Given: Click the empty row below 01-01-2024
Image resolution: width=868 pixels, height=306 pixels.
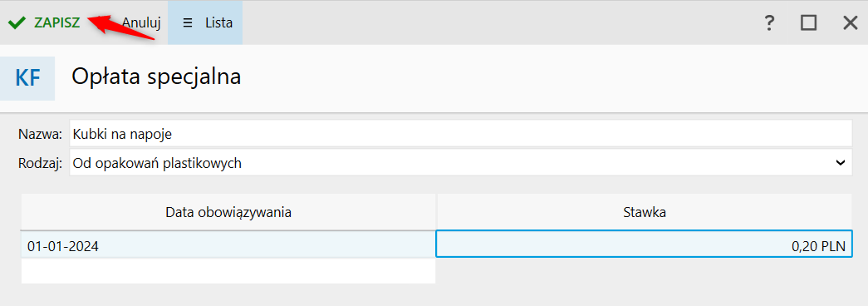Looking at the screenshot, I should (228, 271).
